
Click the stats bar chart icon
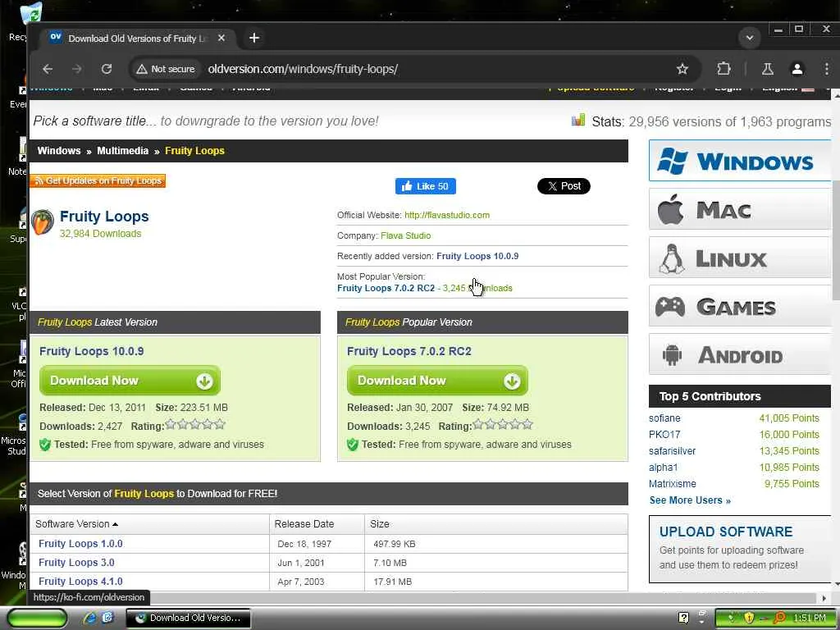[578, 120]
